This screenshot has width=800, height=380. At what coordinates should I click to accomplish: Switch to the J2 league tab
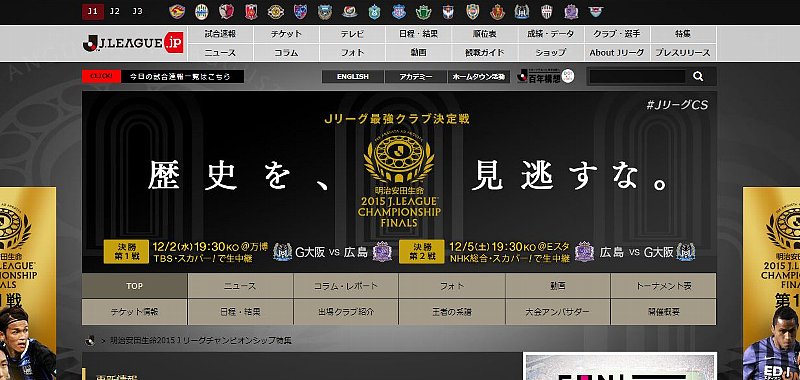(x=115, y=11)
